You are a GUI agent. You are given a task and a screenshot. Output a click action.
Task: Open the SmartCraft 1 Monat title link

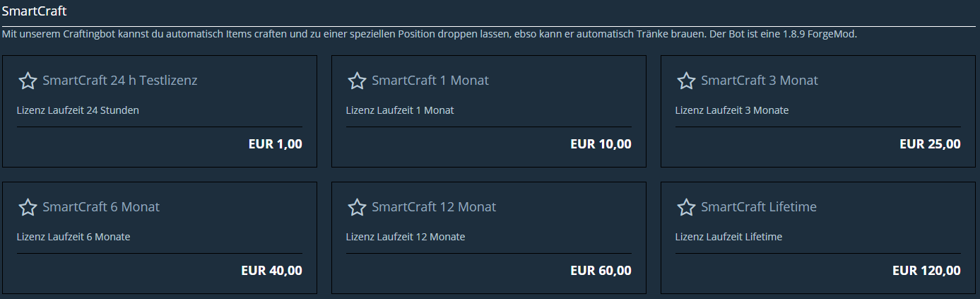tap(430, 81)
